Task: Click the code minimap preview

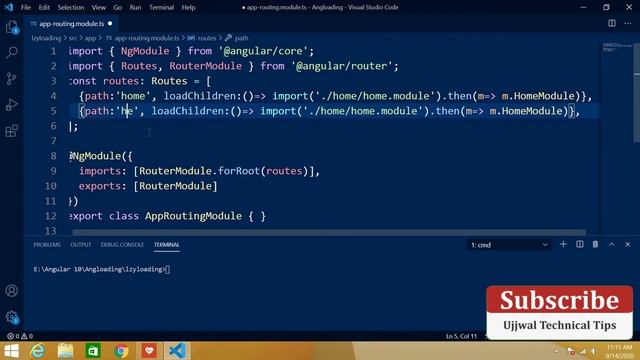Action: (x=617, y=47)
